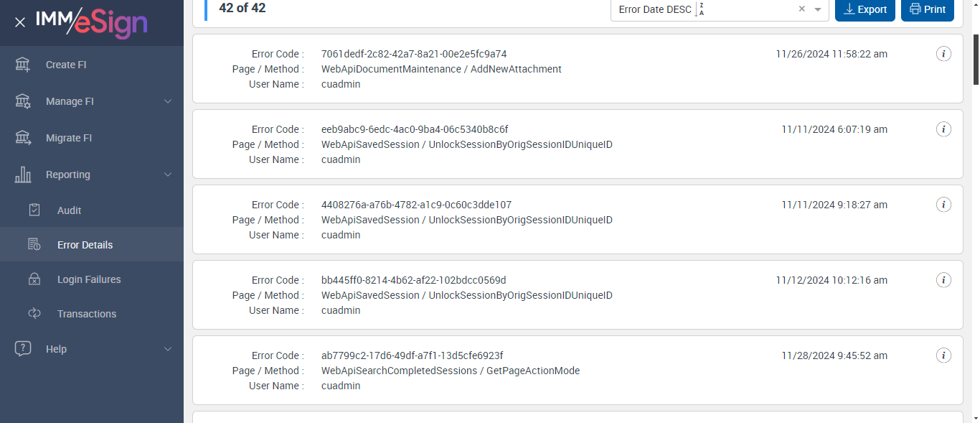The height and width of the screenshot is (423, 980).
Task: Expand the Help menu chevron
Action: 168,349
